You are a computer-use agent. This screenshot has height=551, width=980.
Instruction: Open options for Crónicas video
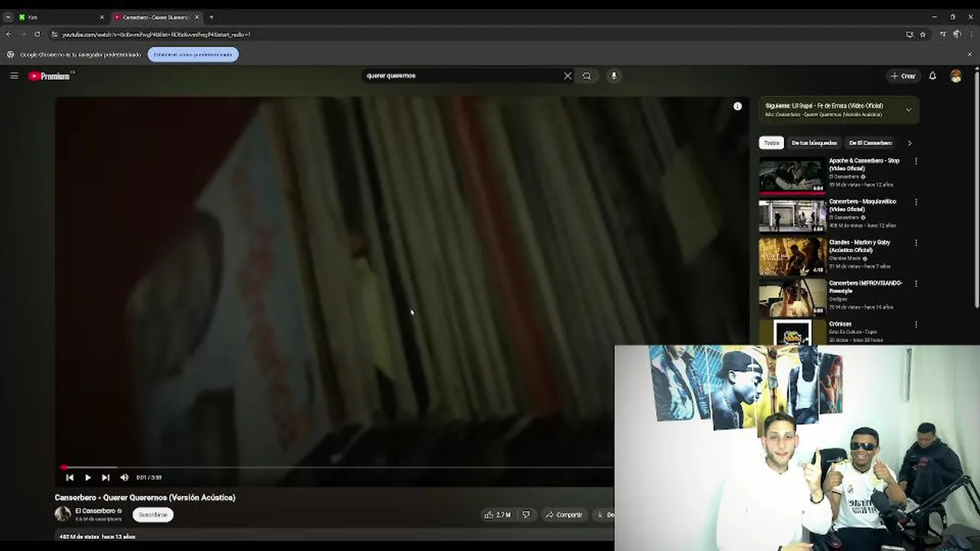pos(916,324)
